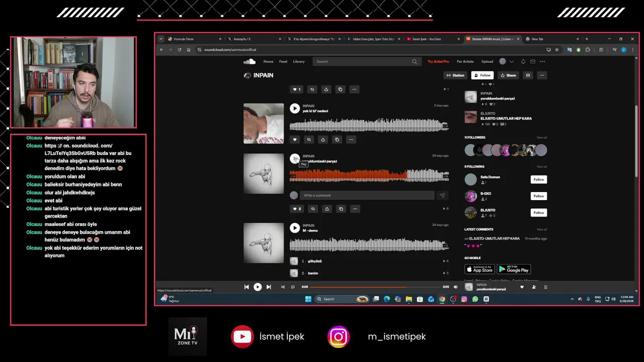The height and width of the screenshot is (362, 644).
Task: Seek within 'yok ki bi' nedeni' waveform
Action: pyautogui.click(x=369, y=125)
